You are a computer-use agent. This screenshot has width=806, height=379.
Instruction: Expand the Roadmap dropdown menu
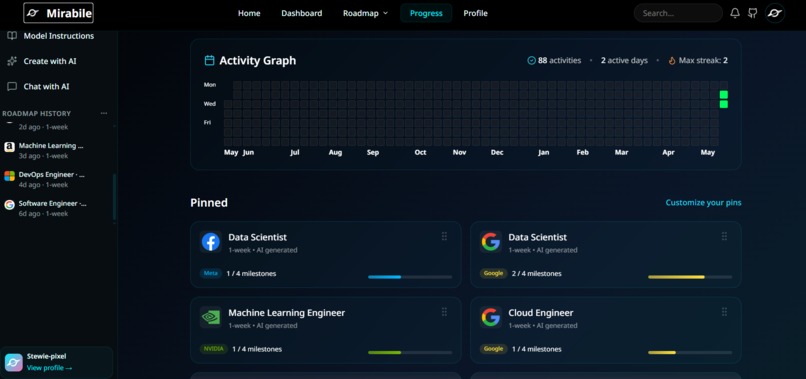[365, 13]
